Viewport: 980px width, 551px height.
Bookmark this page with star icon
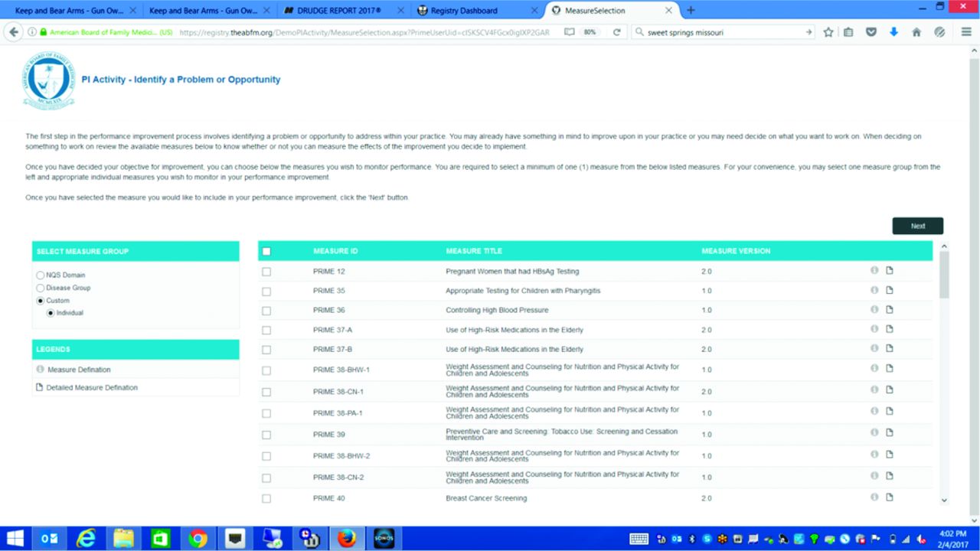point(828,32)
